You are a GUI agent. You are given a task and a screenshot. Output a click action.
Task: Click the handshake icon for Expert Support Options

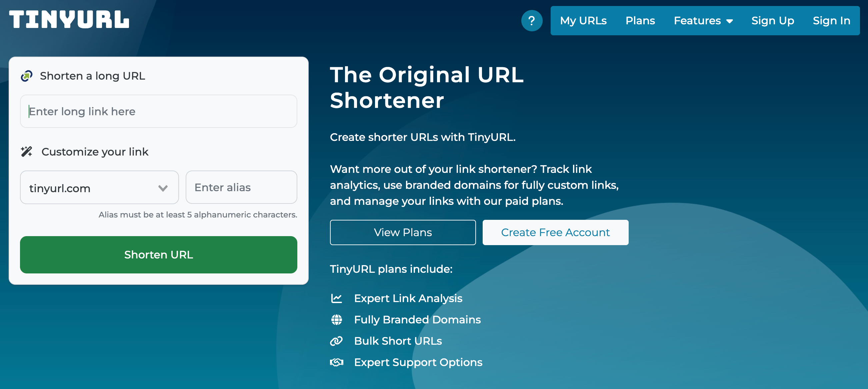click(336, 362)
